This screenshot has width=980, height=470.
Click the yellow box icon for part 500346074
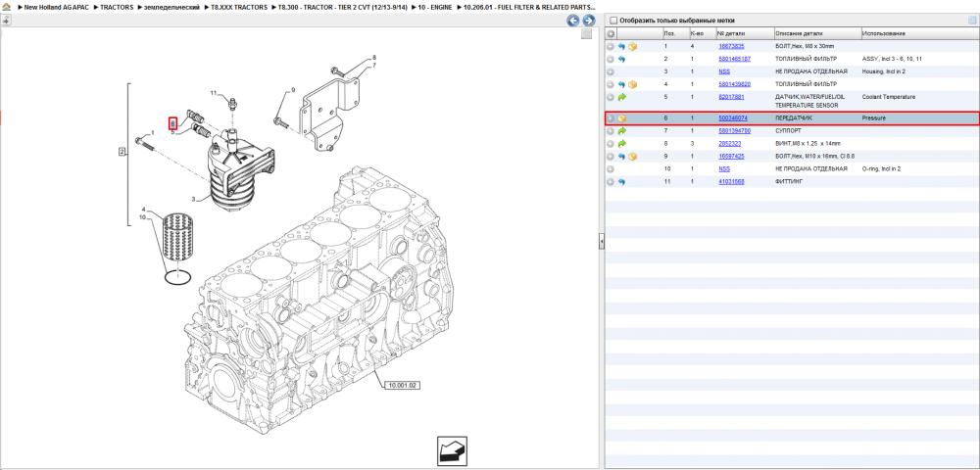pyautogui.click(x=622, y=117)
